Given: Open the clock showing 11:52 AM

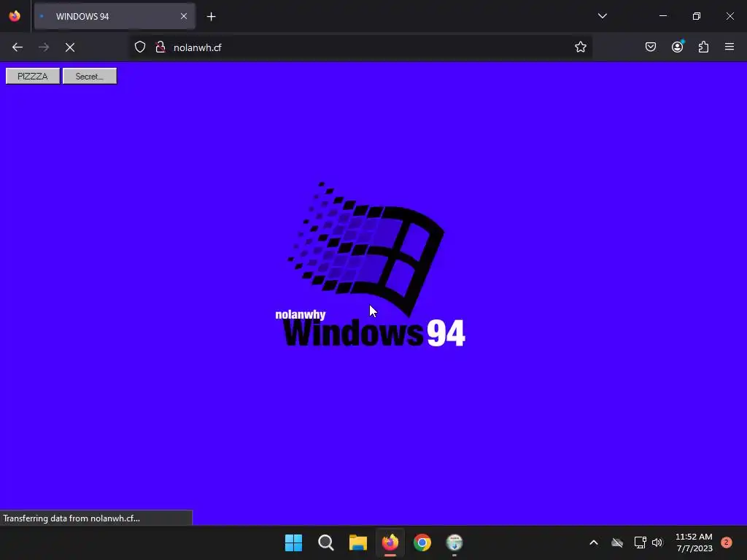Looking at the screenshot, I should [x=694, y=542].
